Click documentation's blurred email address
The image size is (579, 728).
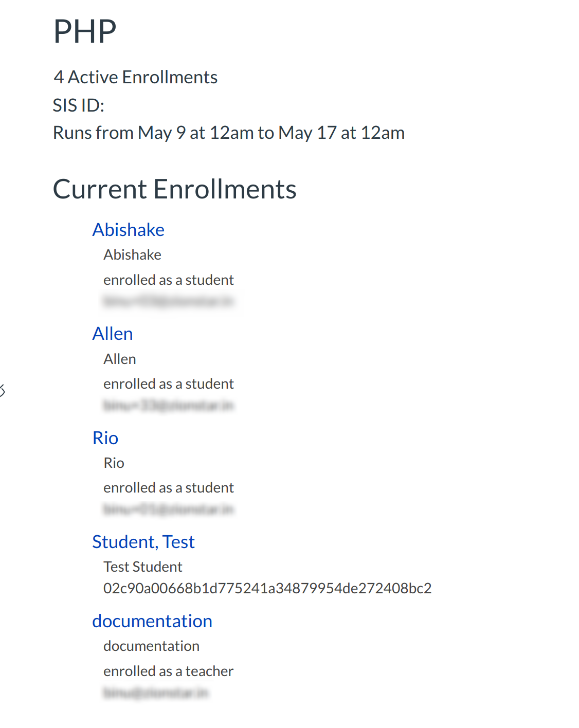tap(156, 693)
